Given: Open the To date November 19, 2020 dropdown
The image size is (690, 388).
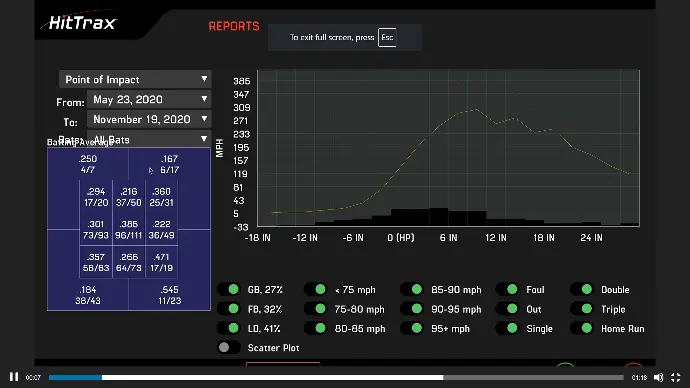Looking at the screenshot, I should [149, 119].
